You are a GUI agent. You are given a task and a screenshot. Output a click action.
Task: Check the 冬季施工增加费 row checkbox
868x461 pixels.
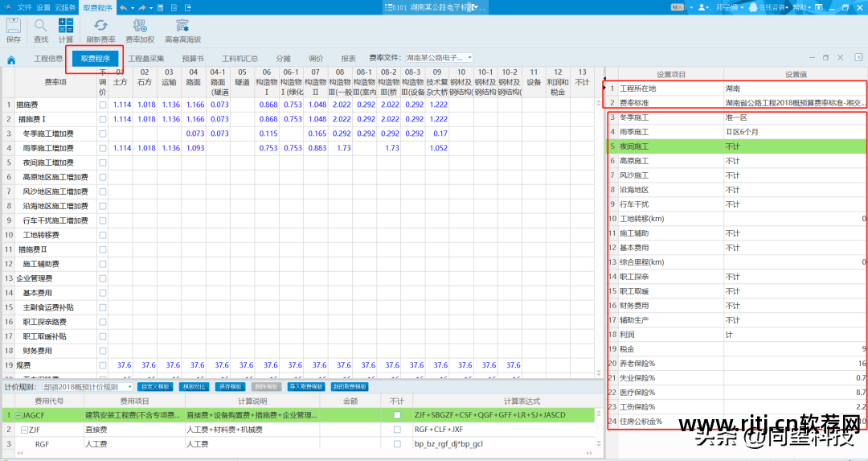click(102, 134)
